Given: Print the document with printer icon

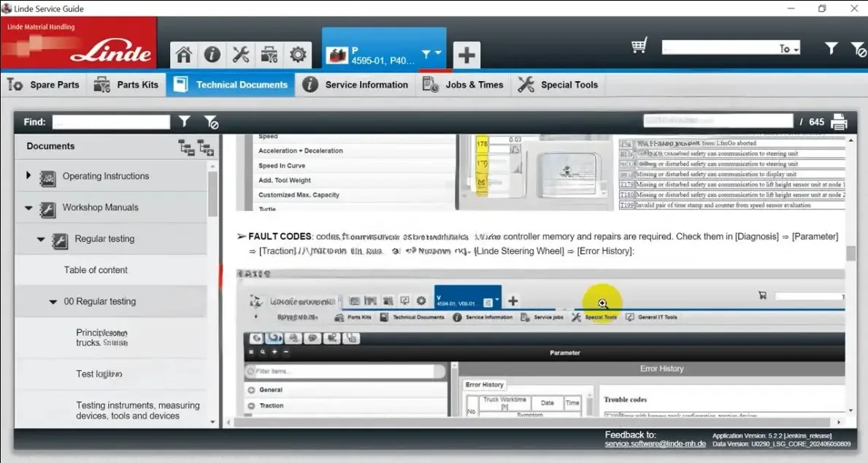Looking at the screenshot, I should point(840,121).
